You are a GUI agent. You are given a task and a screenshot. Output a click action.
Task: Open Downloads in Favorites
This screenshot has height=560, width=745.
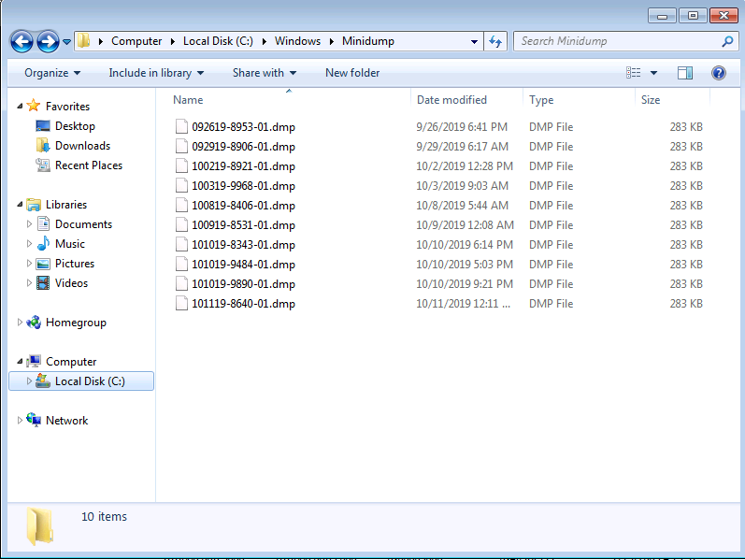pos(82,146)
